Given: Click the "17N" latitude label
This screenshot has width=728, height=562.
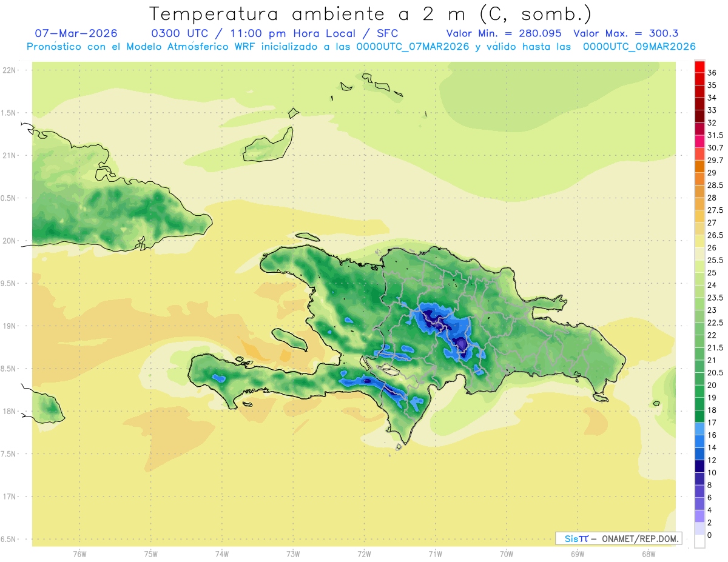Looking at the screenshot, I should tap(10, 497).
